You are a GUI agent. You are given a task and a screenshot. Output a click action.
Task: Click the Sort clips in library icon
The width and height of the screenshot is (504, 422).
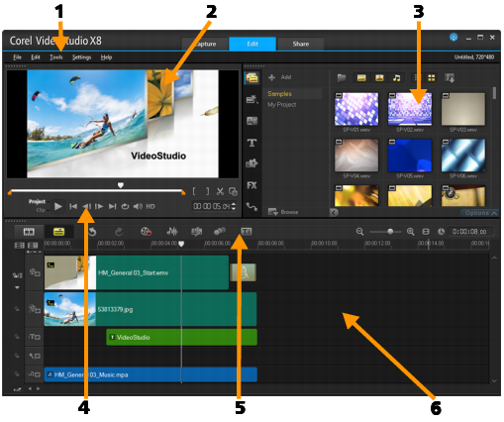(x=450, y=78)
